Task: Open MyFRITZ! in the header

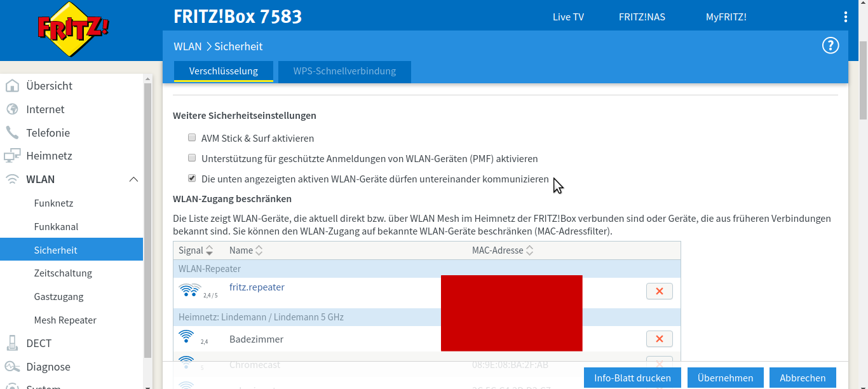Action: (726, 17)
